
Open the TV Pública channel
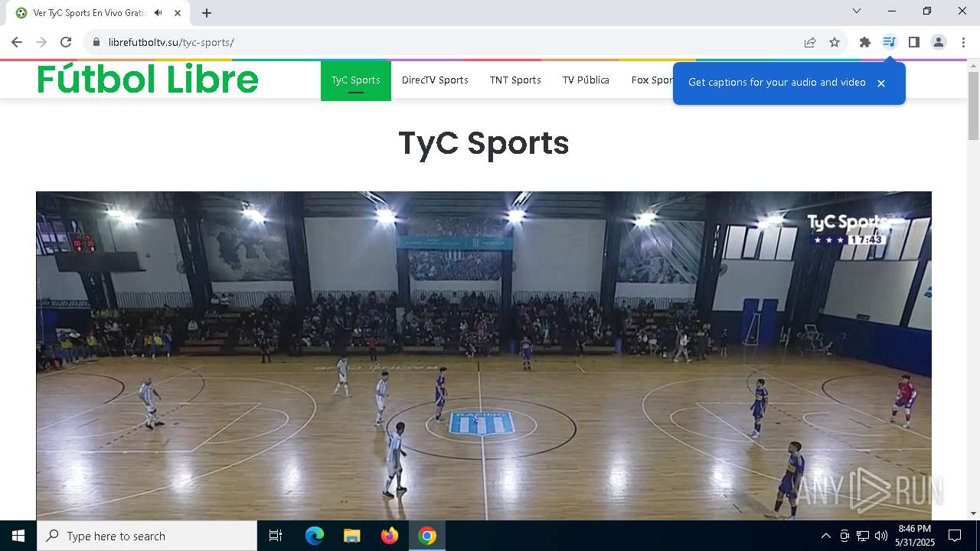point(586,80)
